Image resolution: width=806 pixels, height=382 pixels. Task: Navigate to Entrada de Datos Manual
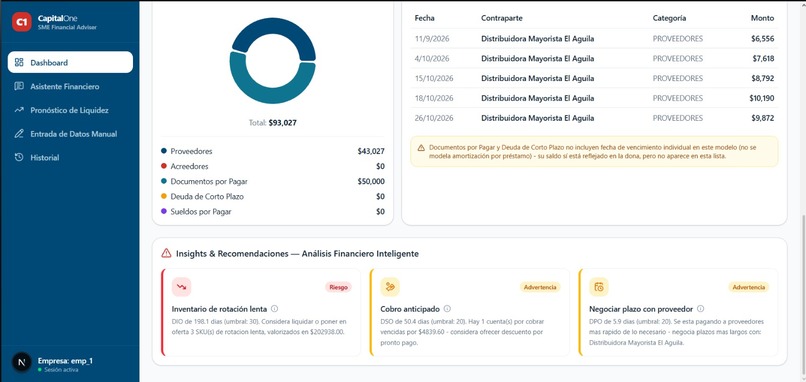[70, 134]
